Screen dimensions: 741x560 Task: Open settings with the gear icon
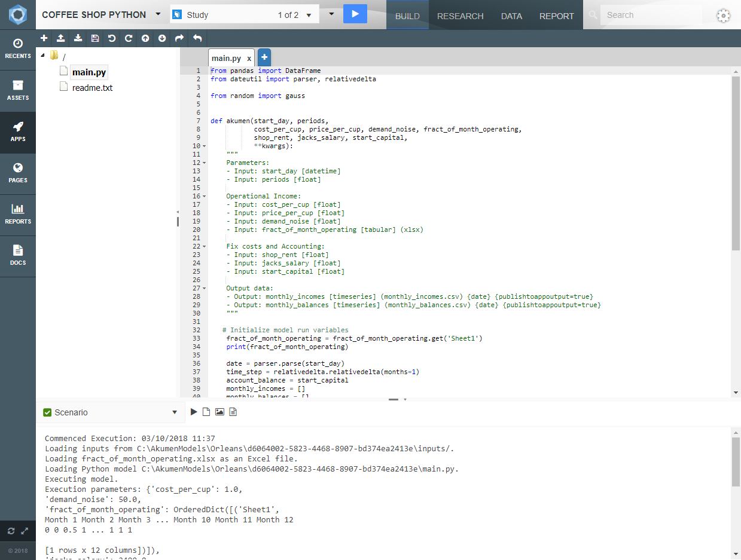pos(723,16)
